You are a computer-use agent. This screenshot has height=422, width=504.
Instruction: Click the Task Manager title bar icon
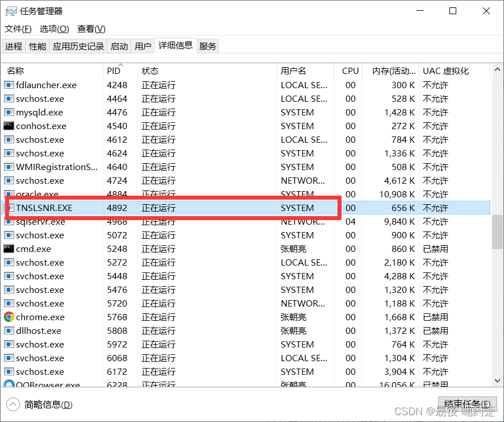(x=11, y=11)
